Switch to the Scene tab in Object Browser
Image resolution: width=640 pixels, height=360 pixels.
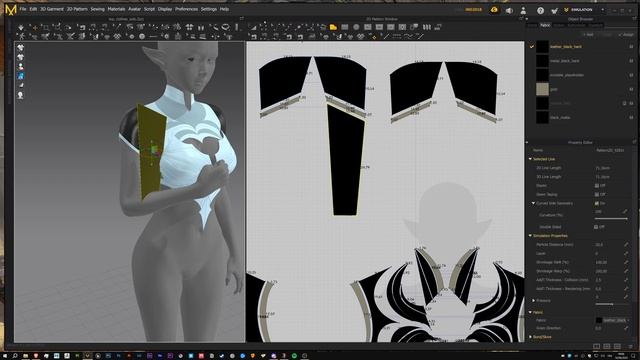(532, 25)
